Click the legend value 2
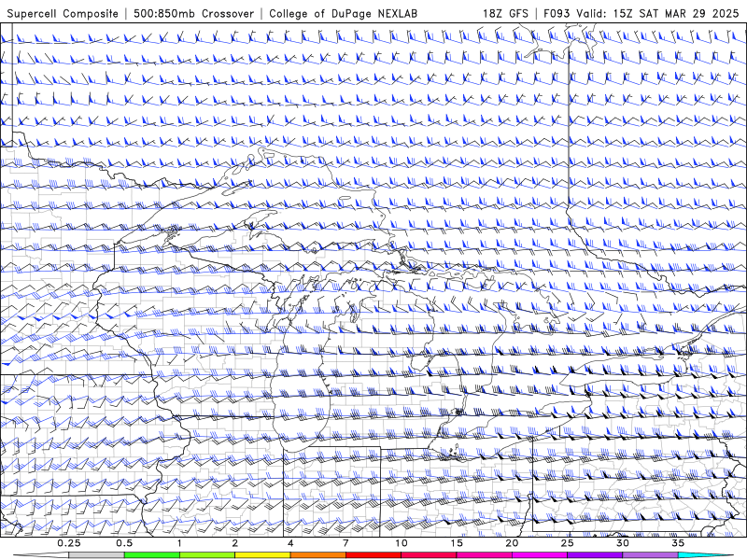 235,543
